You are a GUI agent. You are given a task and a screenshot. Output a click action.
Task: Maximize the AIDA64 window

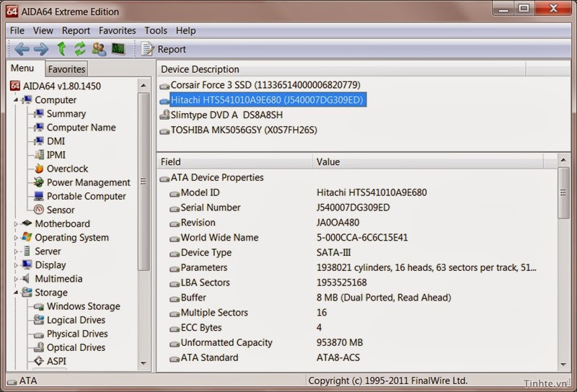pyautogui.click(x=524, y=8)
